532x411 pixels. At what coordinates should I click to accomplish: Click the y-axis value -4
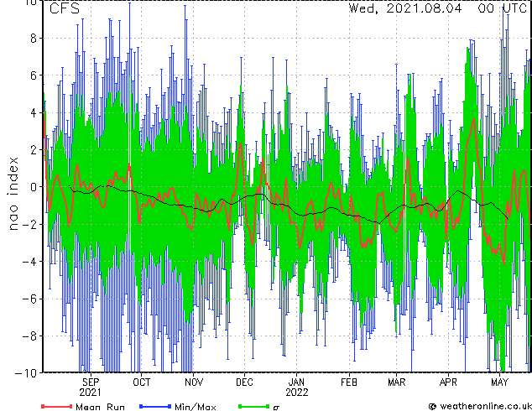[29, 262]
